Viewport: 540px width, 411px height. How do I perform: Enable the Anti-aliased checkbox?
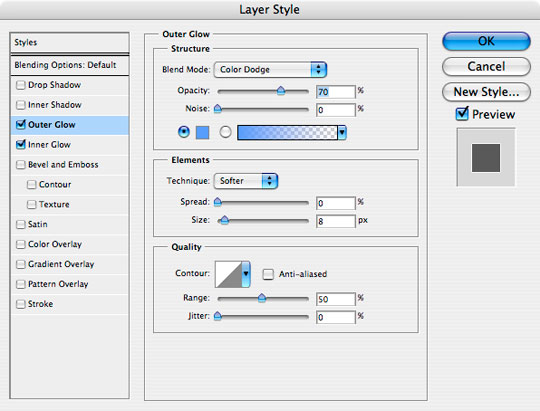pos(268,274)
